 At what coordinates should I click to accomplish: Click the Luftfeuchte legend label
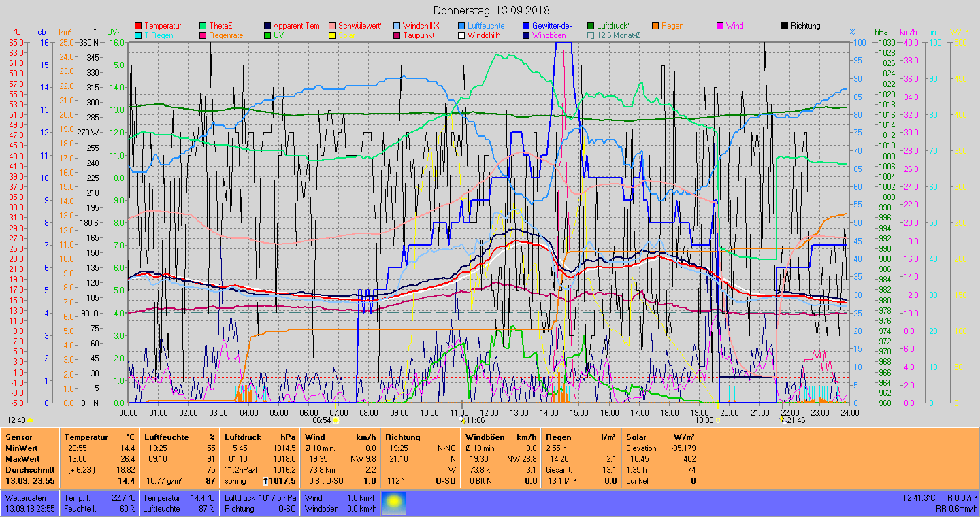pyautogui.click(x=486, y=26)
